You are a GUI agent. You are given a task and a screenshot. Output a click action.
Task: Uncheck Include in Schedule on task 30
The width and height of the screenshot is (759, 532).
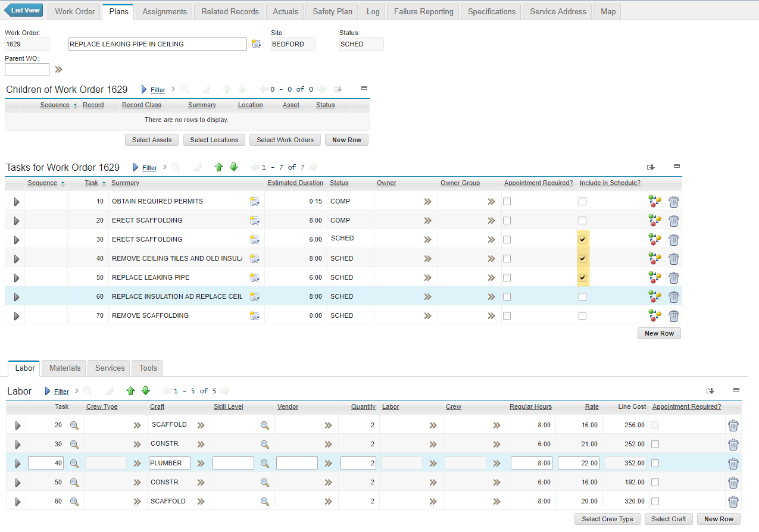point(582,239)
